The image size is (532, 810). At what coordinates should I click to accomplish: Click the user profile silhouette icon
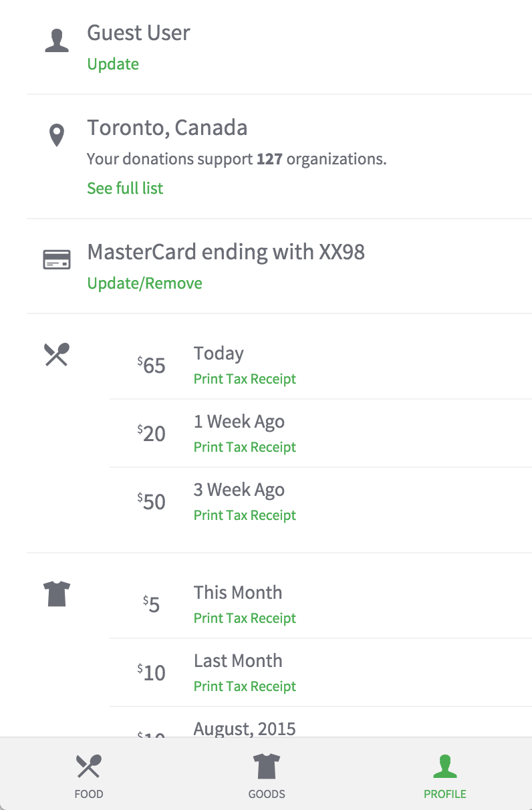click(x=57, y=40)
